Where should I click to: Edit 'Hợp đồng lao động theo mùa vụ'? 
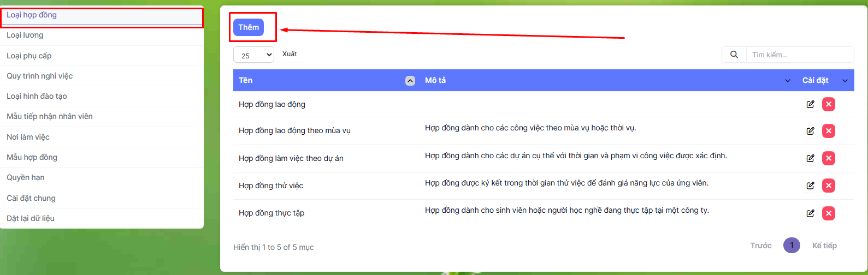(810, 131)
